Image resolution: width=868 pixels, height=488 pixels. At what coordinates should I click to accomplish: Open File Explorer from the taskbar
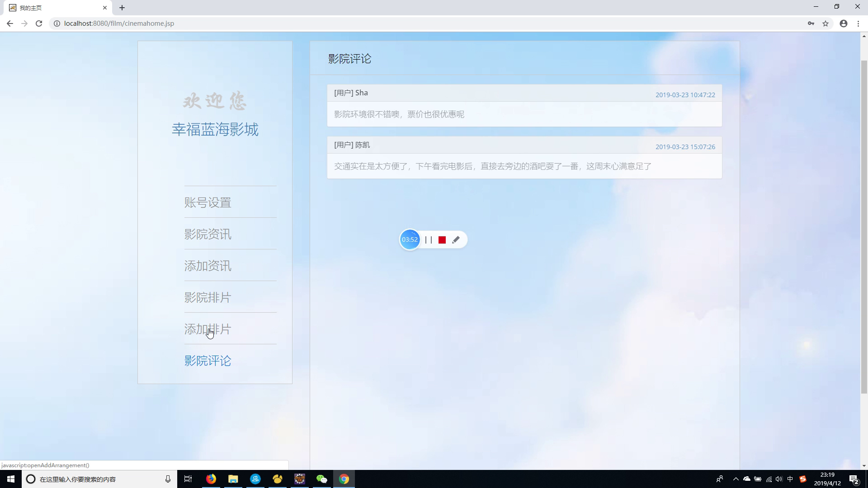pyautogui.click(x=233, y=479)
